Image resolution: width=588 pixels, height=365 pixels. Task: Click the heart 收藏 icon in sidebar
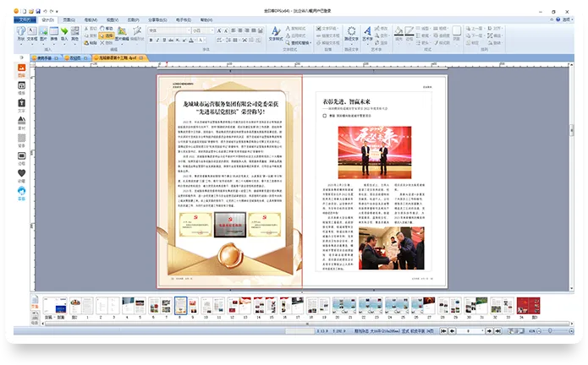pos(22,173)
